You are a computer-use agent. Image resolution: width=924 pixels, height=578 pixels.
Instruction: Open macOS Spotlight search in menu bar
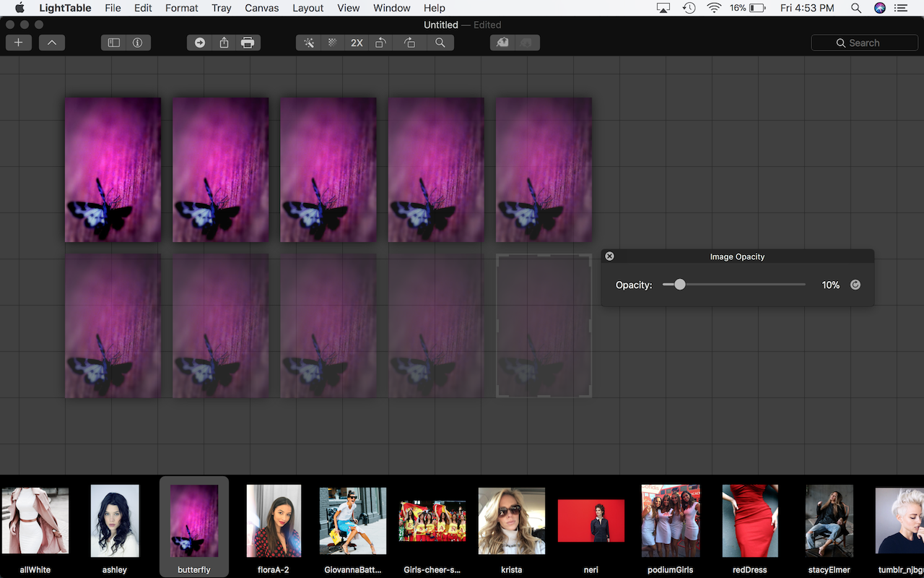tap(856, 8)
